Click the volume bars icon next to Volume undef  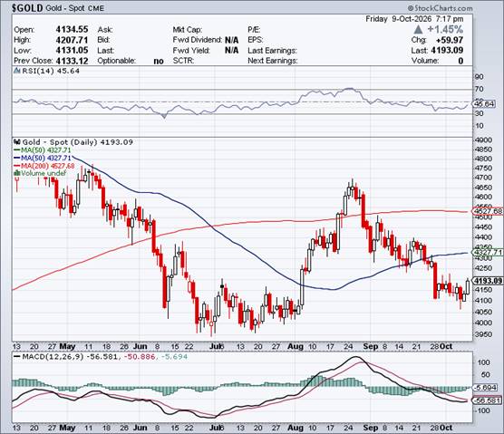(17, 173)
